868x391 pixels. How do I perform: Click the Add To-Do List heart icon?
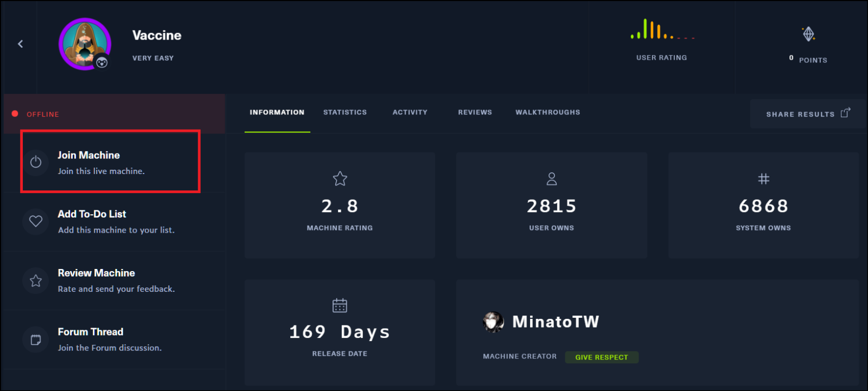click(x=36, y=221)
